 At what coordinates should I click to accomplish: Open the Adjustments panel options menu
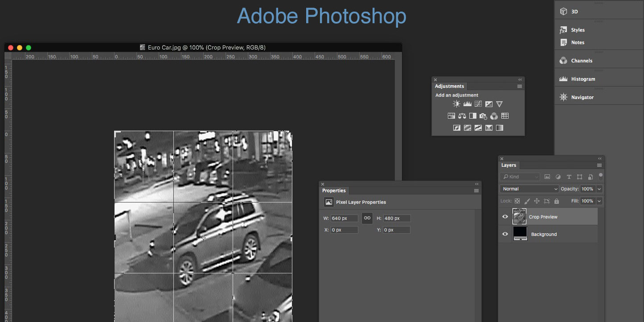pyautogui.click(x=519, y=87)
